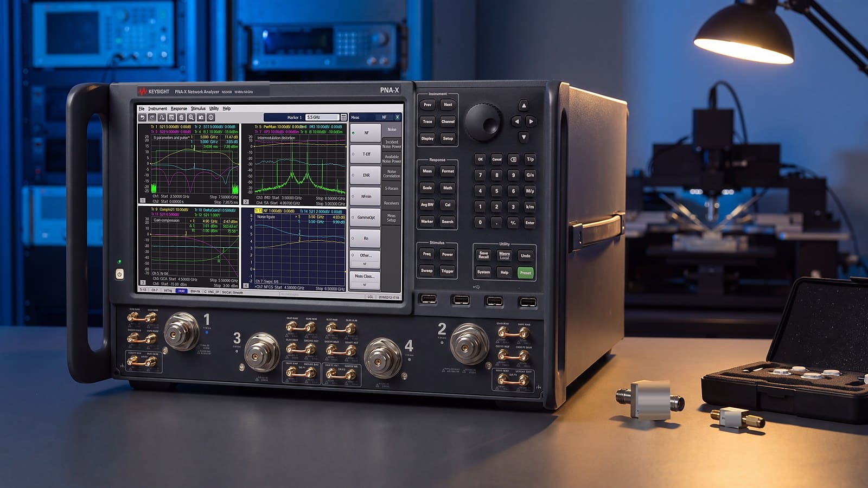The height and width of the screenshot is (488, 868).
Task: Click the Redo arrow icon in the toolbar
Action: pyautogui.click(x=152, y=117)
